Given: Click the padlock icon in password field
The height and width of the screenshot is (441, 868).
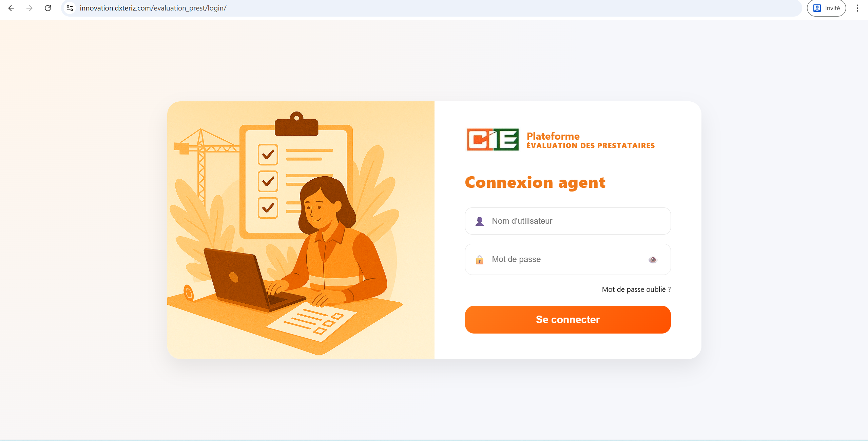Looking at the screenshot, I should click(x=480, y=260).
